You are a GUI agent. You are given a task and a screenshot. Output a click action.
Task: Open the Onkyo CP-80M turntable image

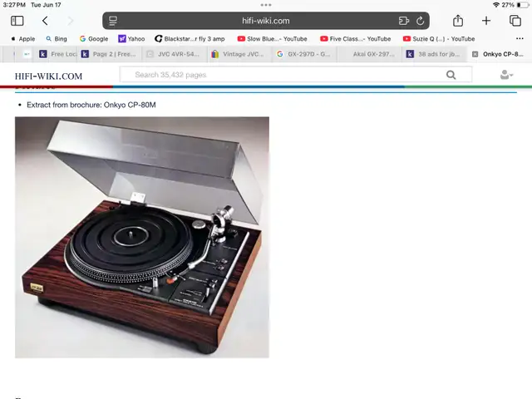pos(142,237)
